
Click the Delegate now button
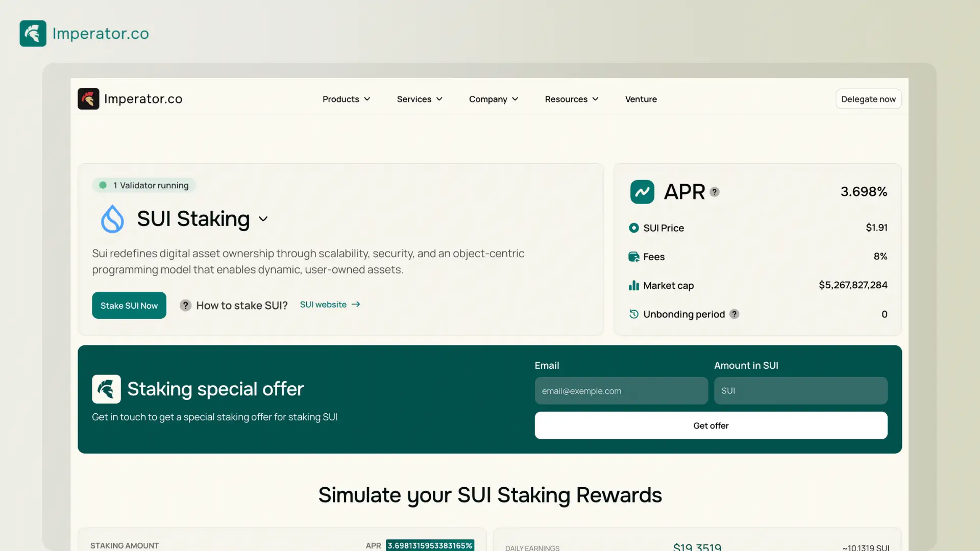click(868, 98)
